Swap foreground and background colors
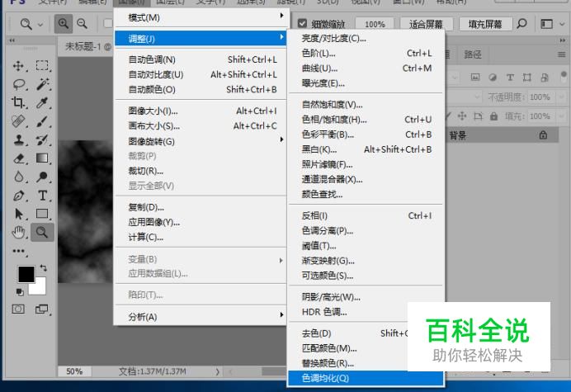Image resolution: width=571 pixels, height=392 pixels. pos(44,267)
